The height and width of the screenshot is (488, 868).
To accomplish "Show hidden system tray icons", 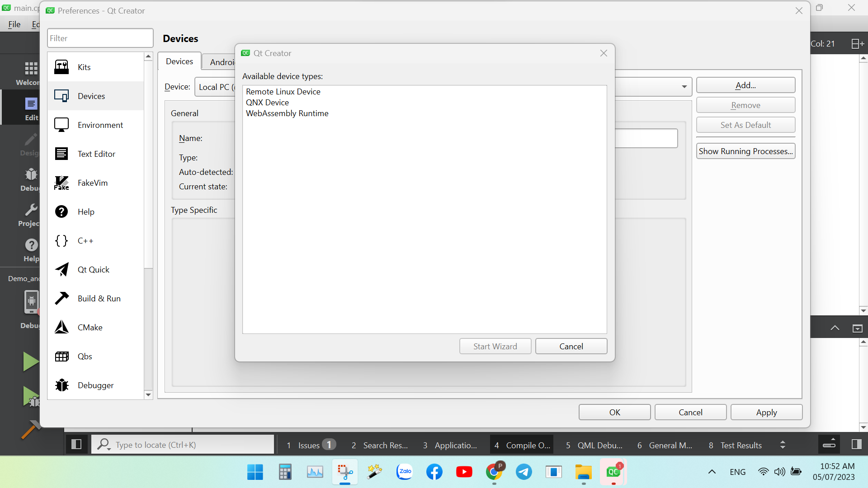I will pyautogui.click(x=712, y=472).
